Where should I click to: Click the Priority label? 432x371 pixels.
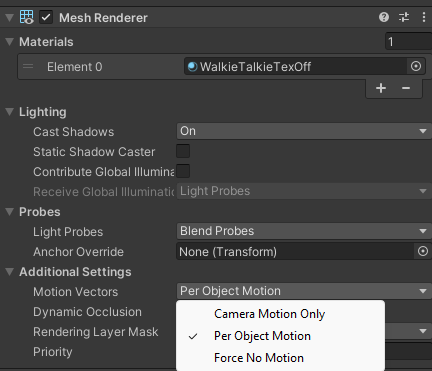53,352
